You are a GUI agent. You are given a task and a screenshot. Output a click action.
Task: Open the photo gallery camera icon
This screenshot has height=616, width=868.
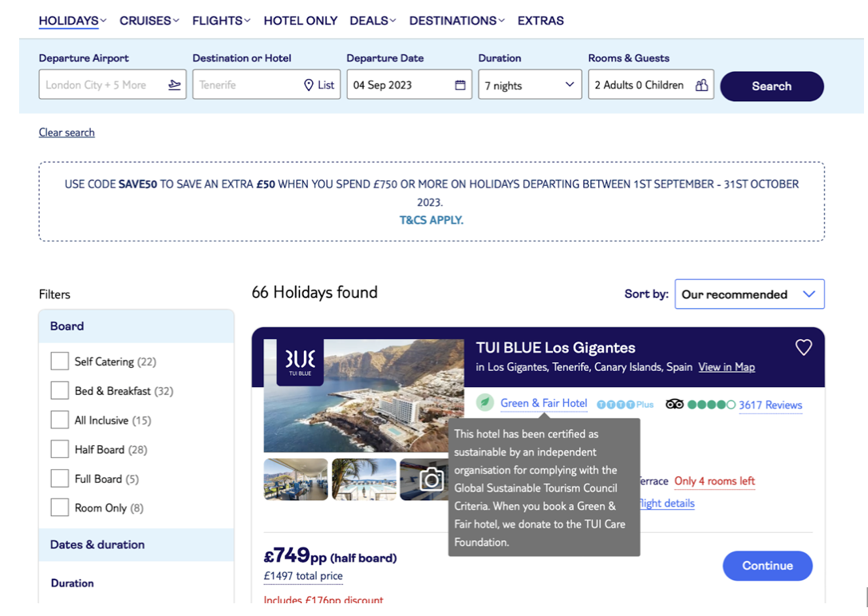pyautogui.click(x=432, y=480)
